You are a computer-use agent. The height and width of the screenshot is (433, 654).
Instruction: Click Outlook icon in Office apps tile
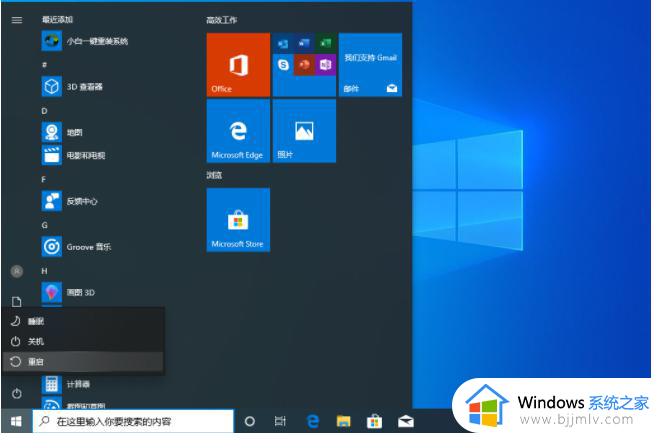(x=283, y=43)
